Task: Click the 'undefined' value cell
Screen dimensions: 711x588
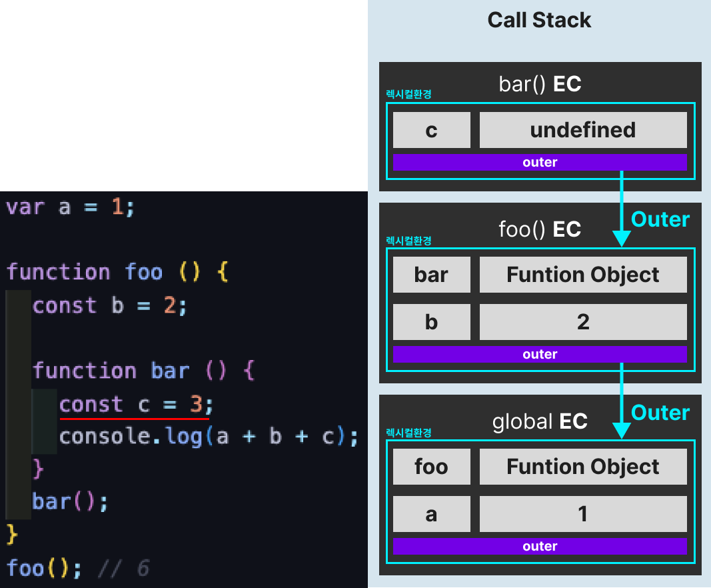Action: pos(583,130)
